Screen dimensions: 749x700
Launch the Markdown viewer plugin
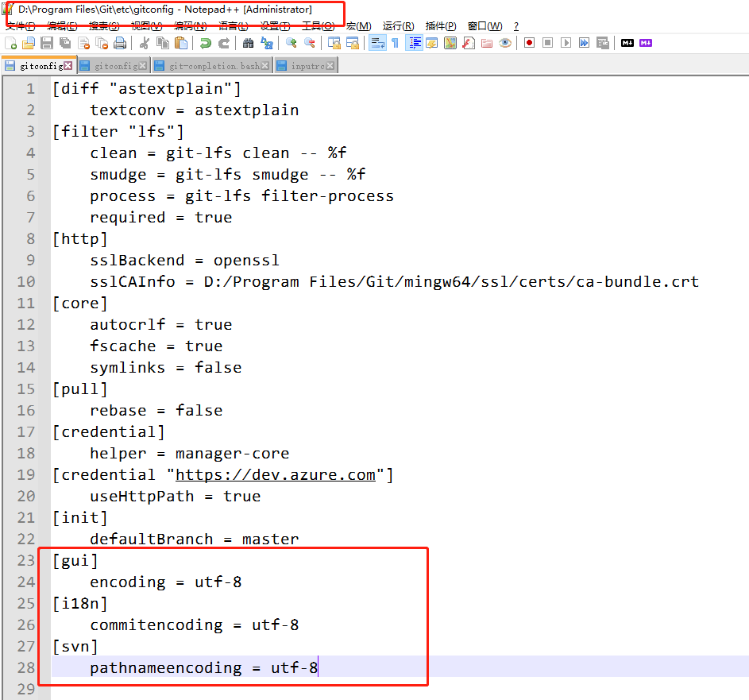[x=627, y=42]
